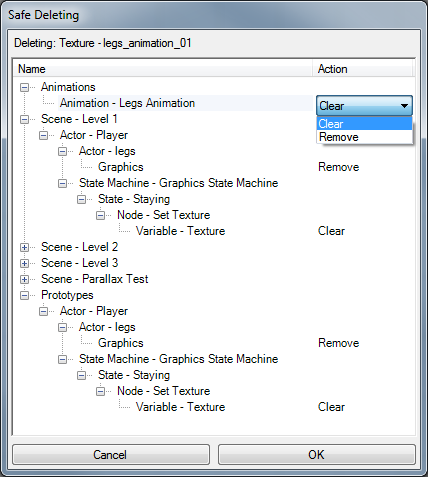Collapse the Scene - Level 1 node
Viewport: 428px width, 477px height.
[24, 120]
